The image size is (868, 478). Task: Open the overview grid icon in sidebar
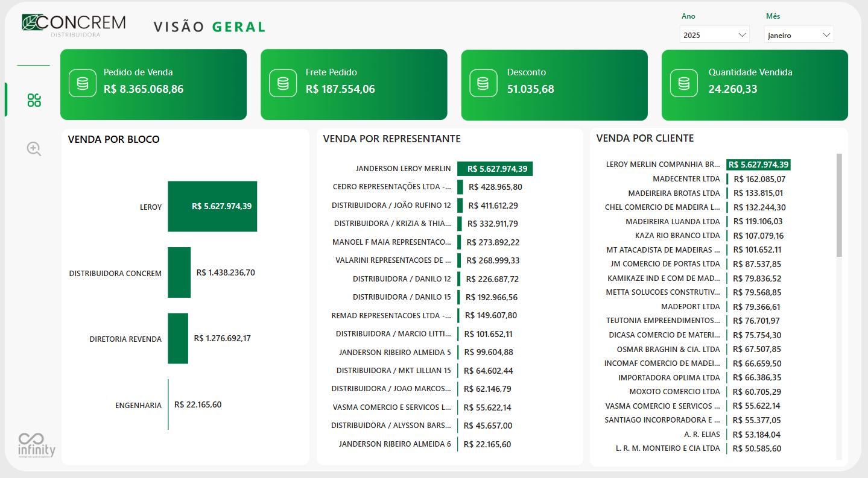pyautogui.click(x=34, y=100)
